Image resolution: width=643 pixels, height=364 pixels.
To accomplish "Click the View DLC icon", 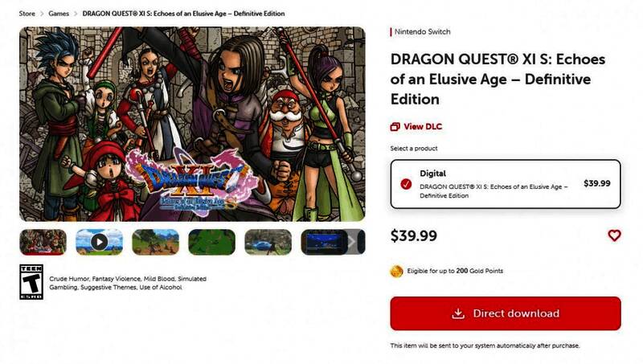I will (x=395, y=126).
